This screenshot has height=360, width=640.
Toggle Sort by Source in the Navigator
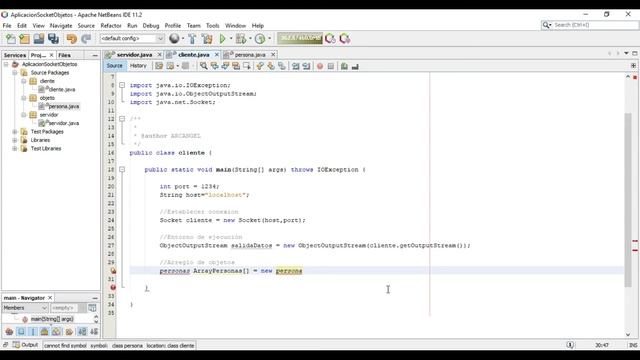[x=94, y=332]
